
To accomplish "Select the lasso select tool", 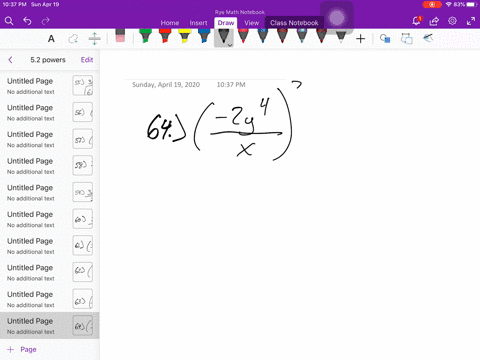I will tap(73, 39).
